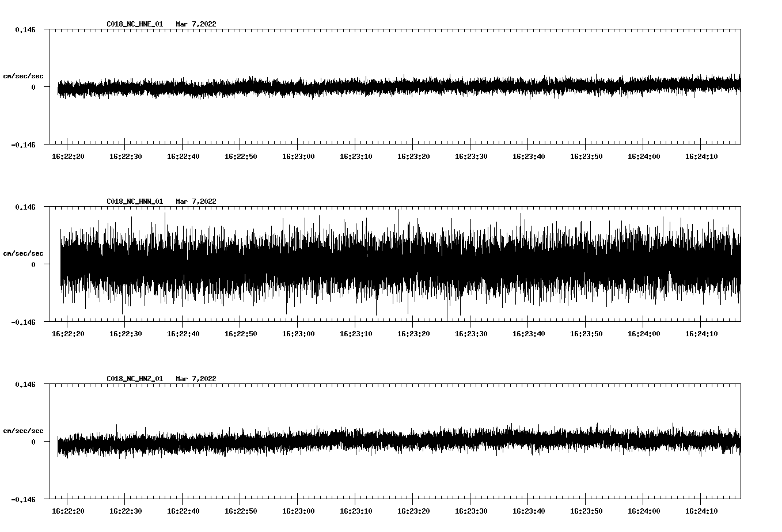
Task: Pick 16:23:40 time mark under HNZ plot
Action: [529, 511]
